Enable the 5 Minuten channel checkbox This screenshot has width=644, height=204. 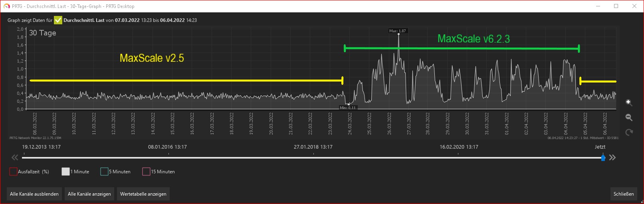(104, 172)
